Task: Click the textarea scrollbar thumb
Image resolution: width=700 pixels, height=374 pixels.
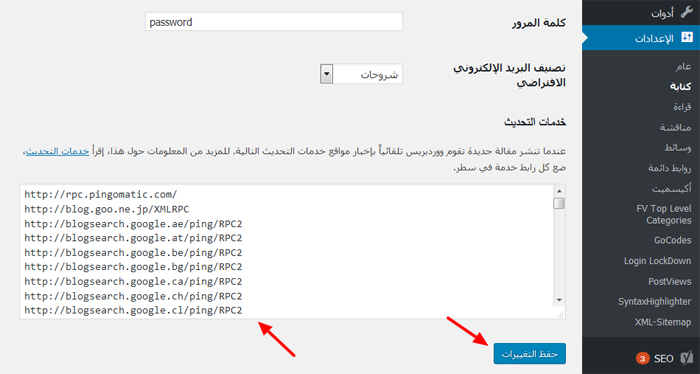Action: pyautogui.click(x=559, y=204)
